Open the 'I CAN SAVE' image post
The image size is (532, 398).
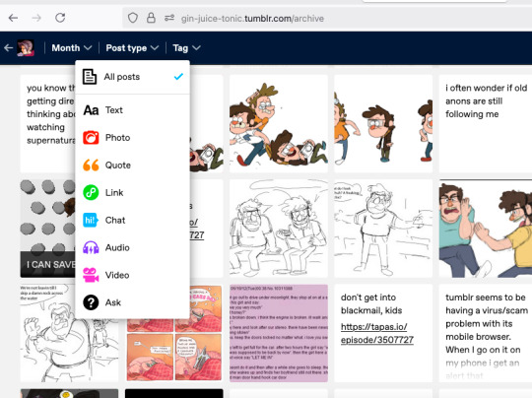[47, 229]
